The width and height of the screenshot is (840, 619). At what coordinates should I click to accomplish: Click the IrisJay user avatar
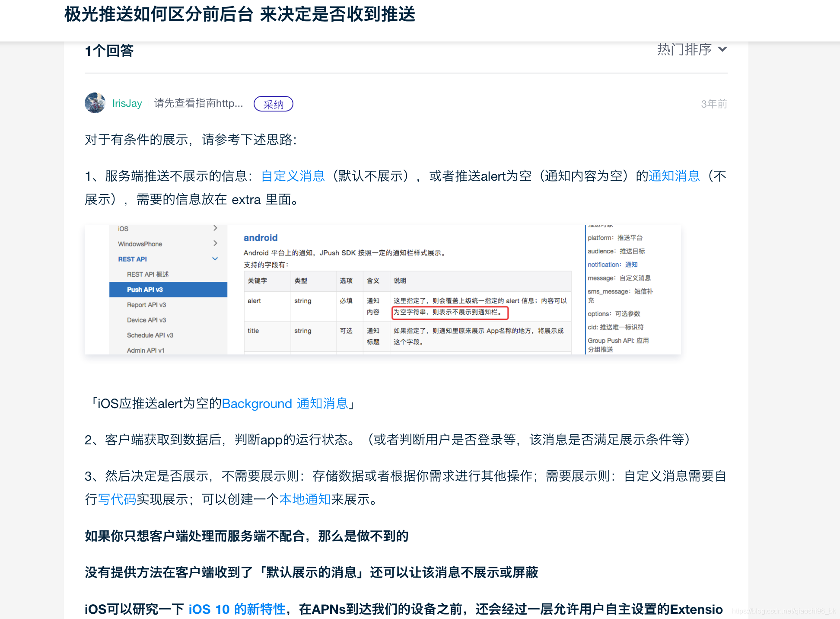[95, 103]
